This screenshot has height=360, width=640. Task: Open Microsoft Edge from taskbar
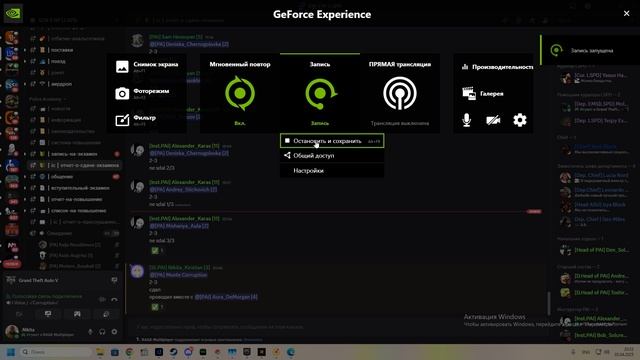[291, 352]
